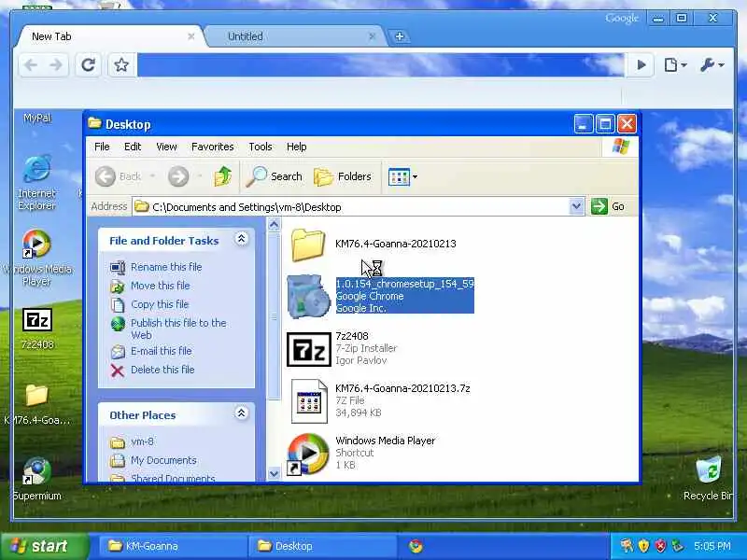Click Publish this file to the Web
The width and height of the screenshot is (747, 560).
click(178, 329)
